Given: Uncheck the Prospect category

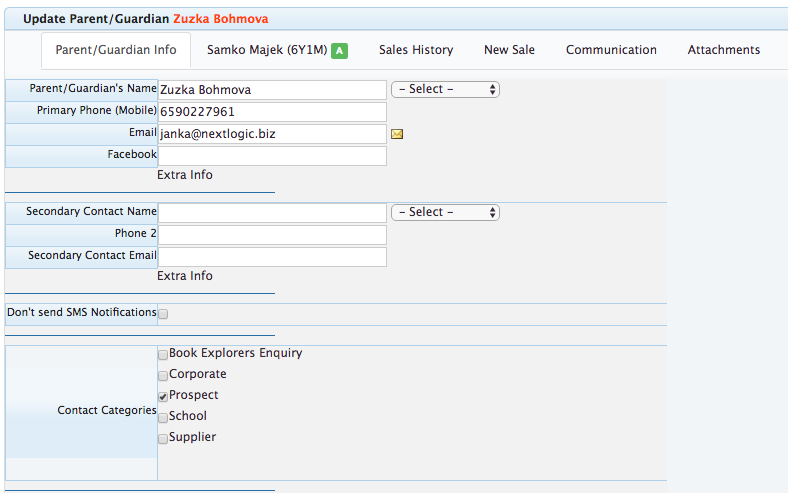Looking at the screenshot, I should pyautogui.click(x=163, y=397).
